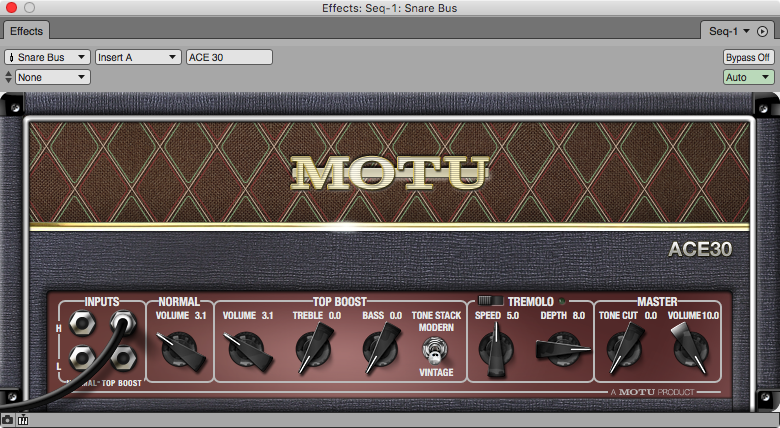This screenshot has width=780, height=428.
Task: Click the MIDI keyboard icon in the status bar
Action: coord(23,421)
